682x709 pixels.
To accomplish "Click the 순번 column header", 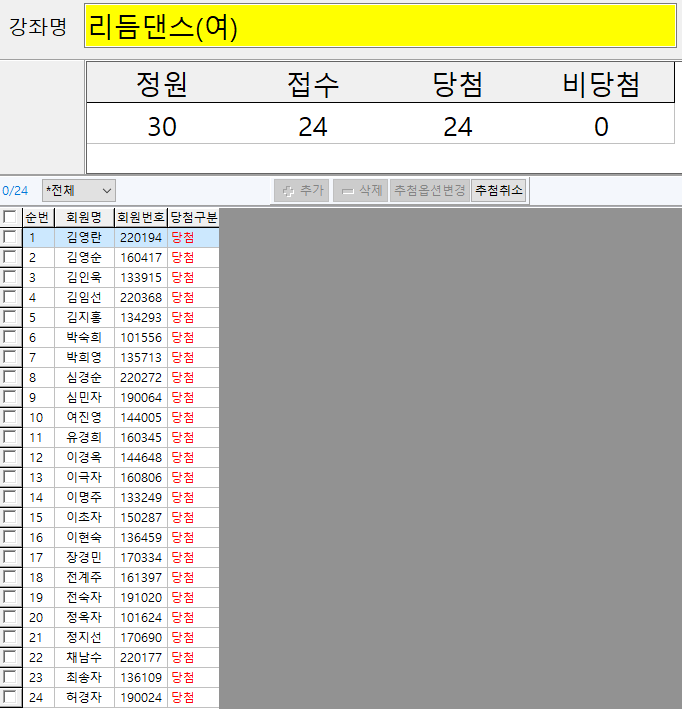I will click(x=38, y=217).
